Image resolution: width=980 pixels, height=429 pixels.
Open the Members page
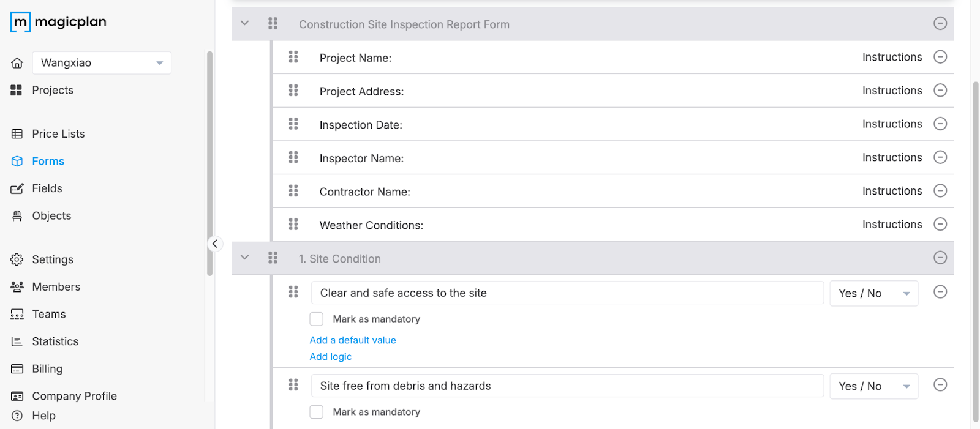click(x=56, y=287)
